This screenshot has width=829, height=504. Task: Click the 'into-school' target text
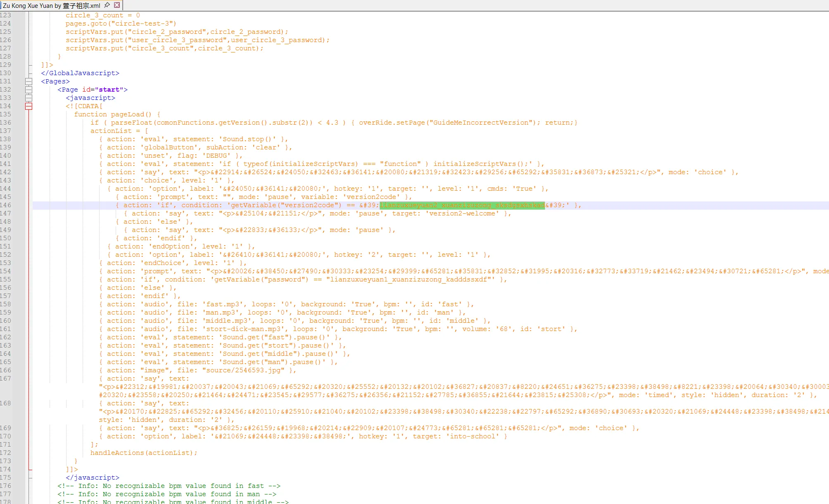pyautogui.click(x=472, y=436)
